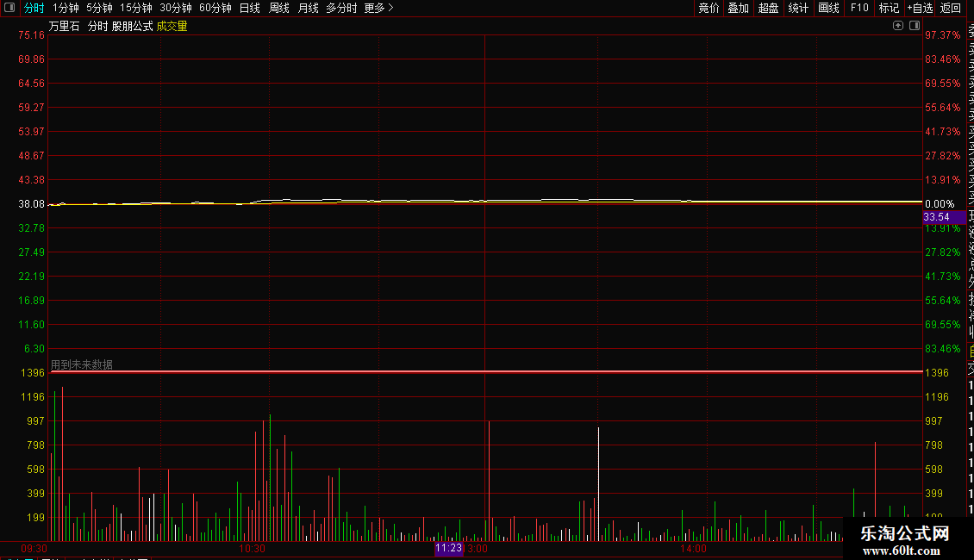The width and height of the screenshot is (974, 560).
Task: Show the 周线 weekly chart
Action: (x=279, y=8)
